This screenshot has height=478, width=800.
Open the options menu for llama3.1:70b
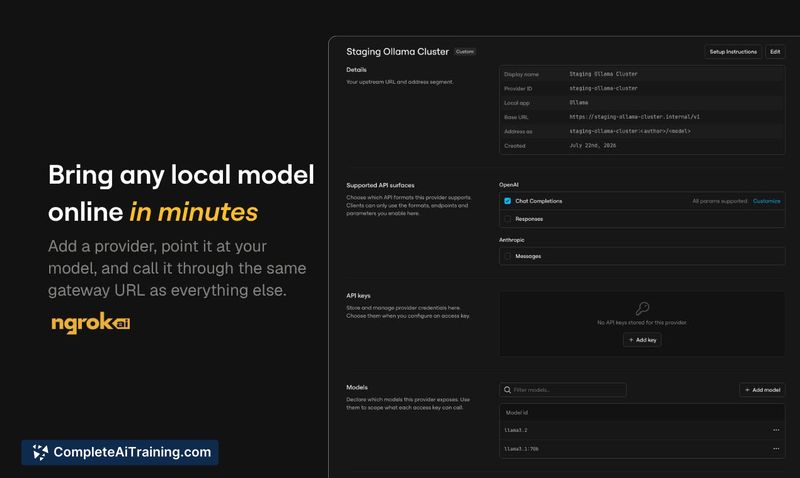point(776,449)
